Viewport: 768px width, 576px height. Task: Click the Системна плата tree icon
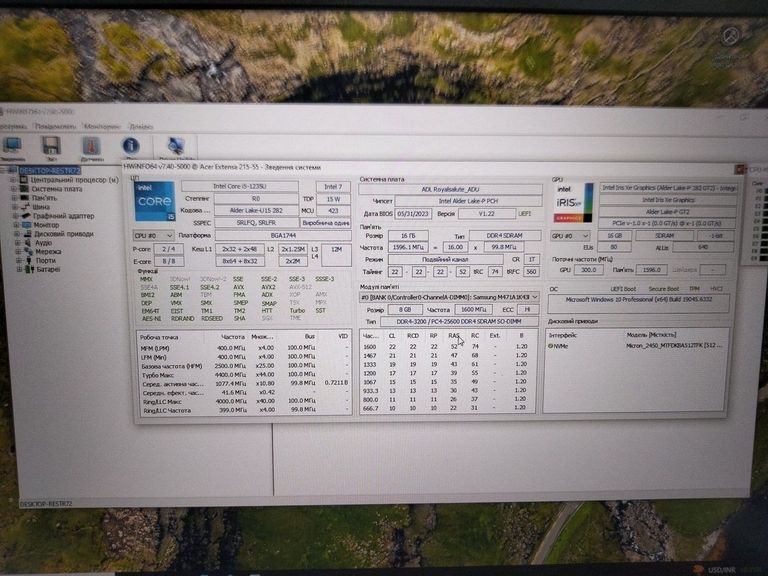(24, 189)
